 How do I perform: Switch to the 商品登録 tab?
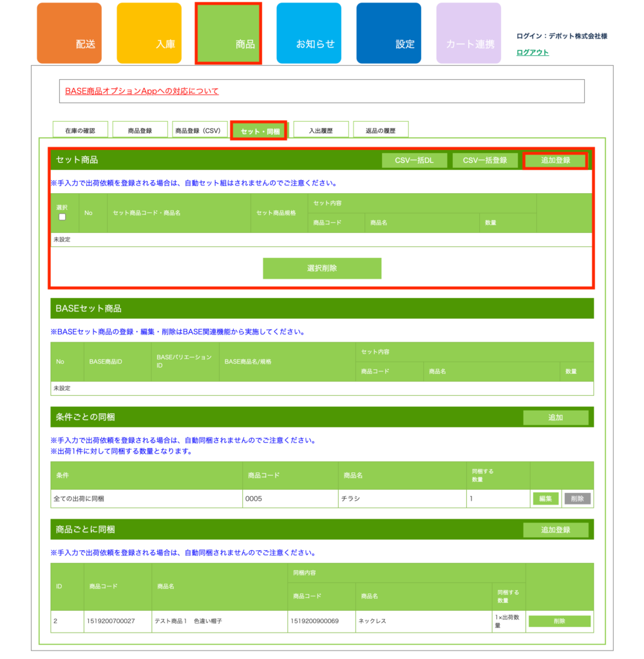(140, 130)
